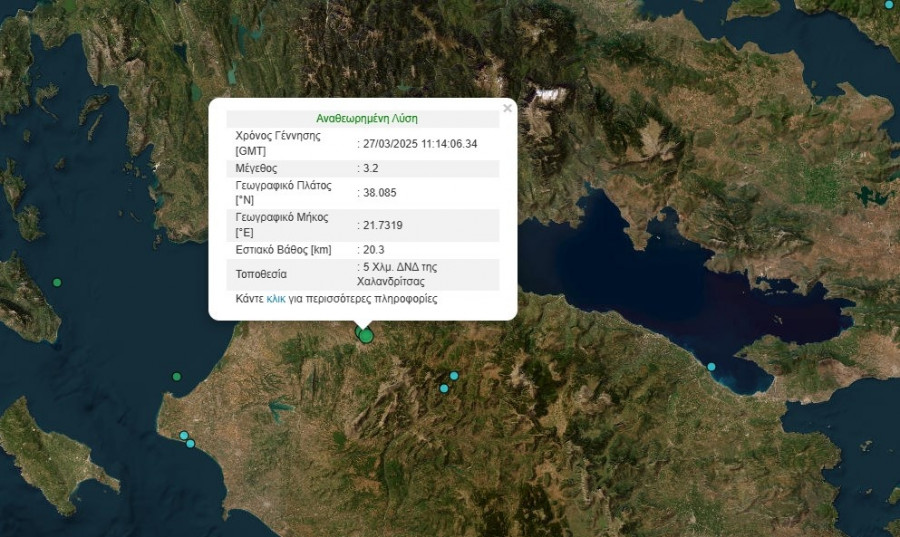The width and height of the screenshot is (900, 537).
Task: Close the earthquake info popup
Action: click(x=507, y=108)
